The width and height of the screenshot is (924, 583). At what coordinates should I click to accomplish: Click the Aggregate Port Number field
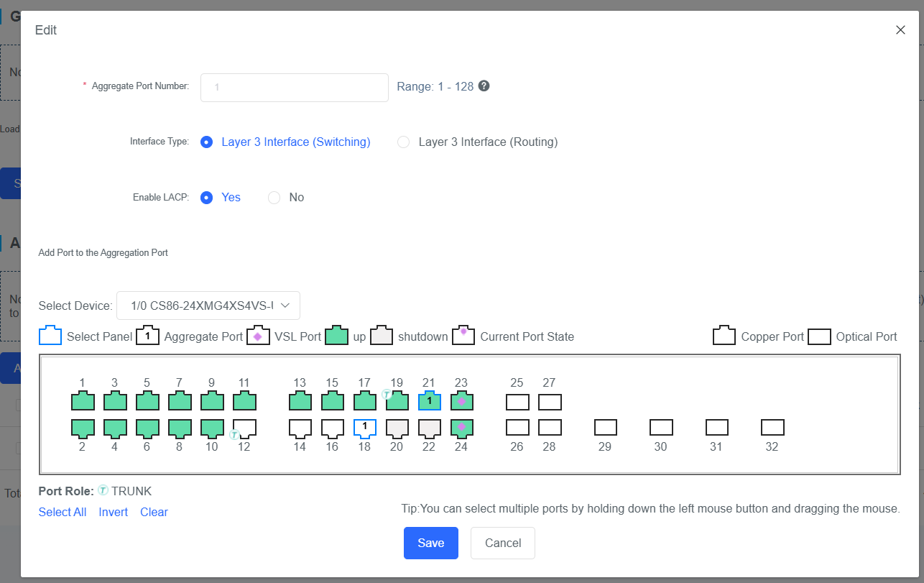(294, 88)
